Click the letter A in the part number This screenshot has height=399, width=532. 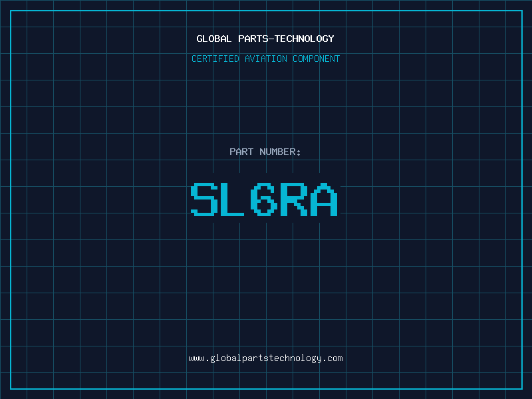click(324, 199)
